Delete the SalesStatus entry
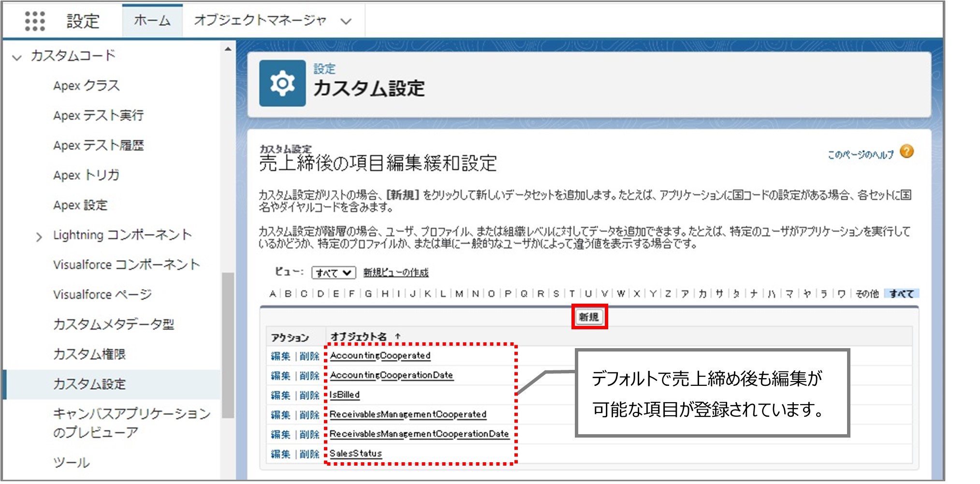Viewport: 980px width, 484px height. 309,454
